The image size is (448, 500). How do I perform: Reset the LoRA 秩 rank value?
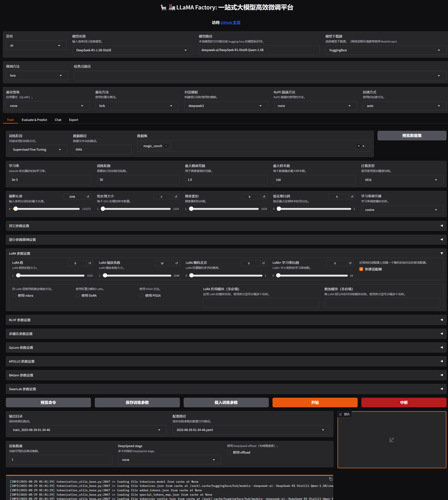click(90, 263)
